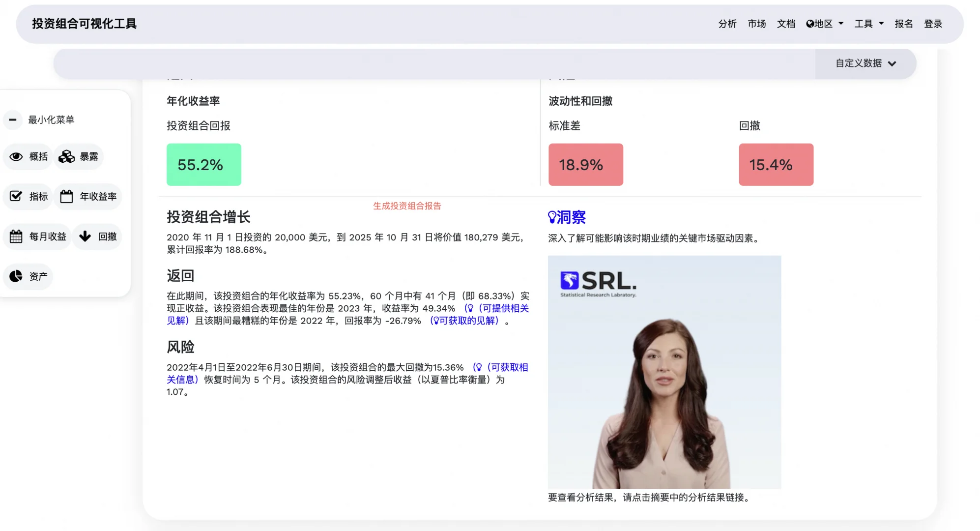This screenshot has height=531, width=980.
Task: Select the 每月收益 monthly returns icon
Action: click(x=16, y=236)
